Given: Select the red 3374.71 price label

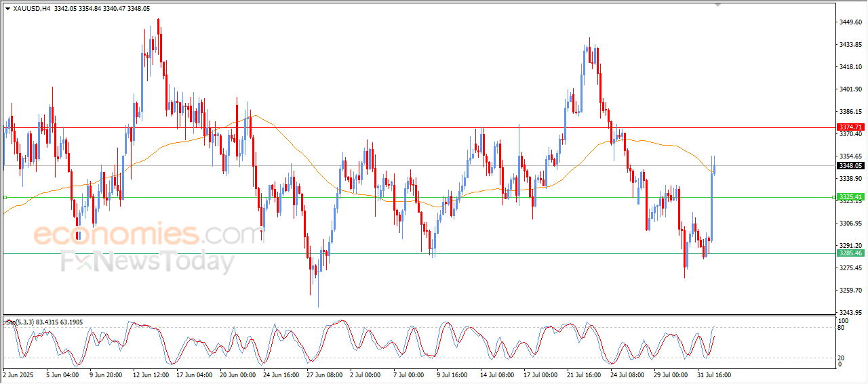Looking at the screenshot, I should point(850,127).
